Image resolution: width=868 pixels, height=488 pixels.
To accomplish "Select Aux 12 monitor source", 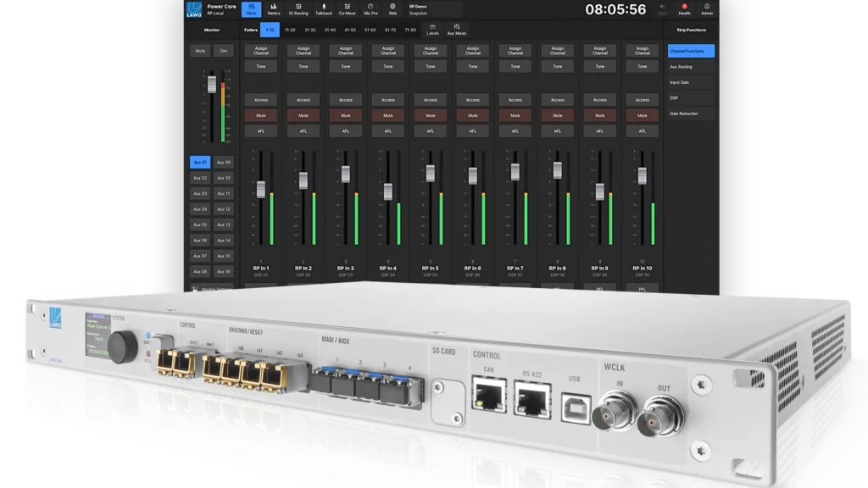I will click(224, 209).
